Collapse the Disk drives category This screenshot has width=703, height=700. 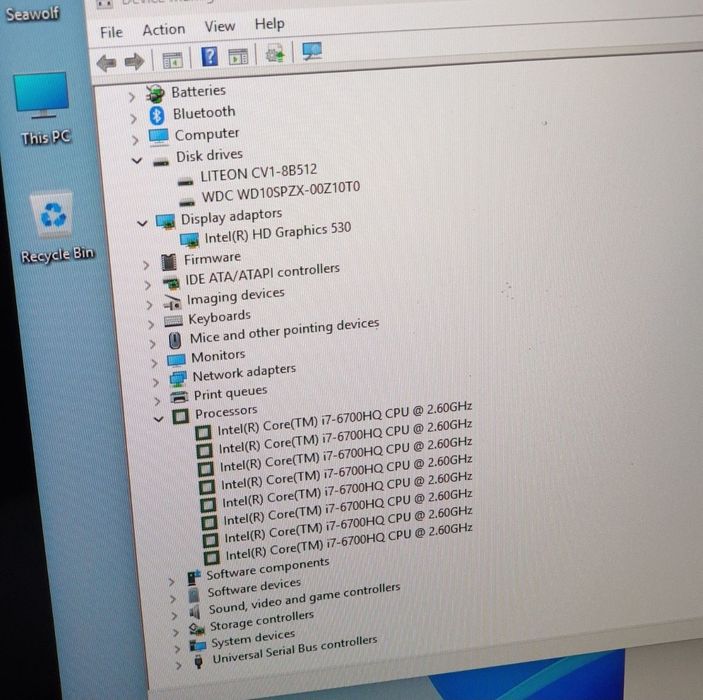137,161
